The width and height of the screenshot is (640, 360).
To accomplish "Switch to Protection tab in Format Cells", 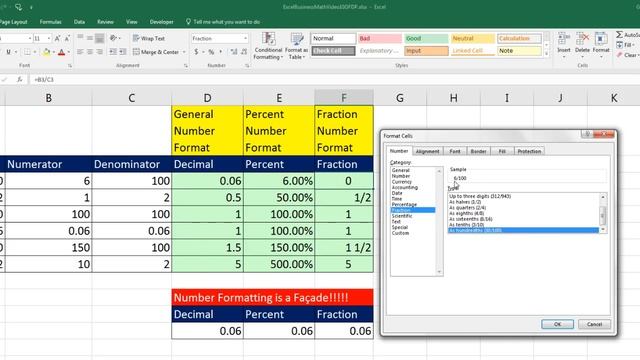I will pos(529,151).
